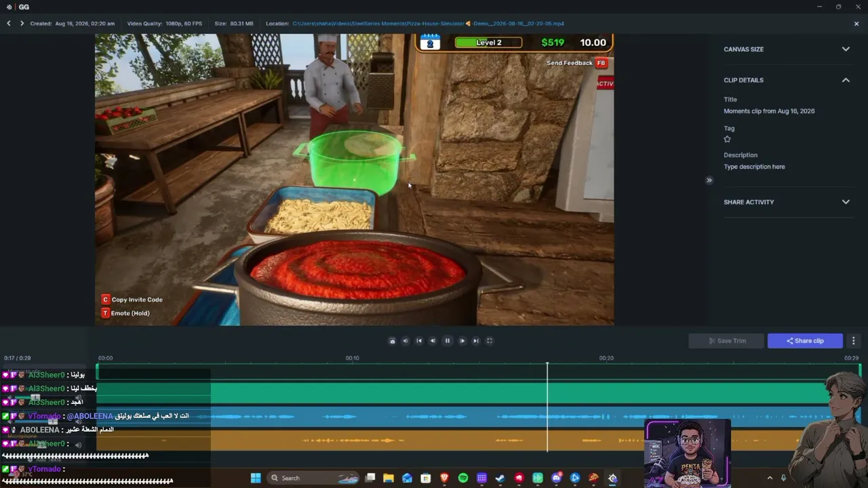
Task: Click the trim handle at the clip end
Action: [x=860, y=370]
